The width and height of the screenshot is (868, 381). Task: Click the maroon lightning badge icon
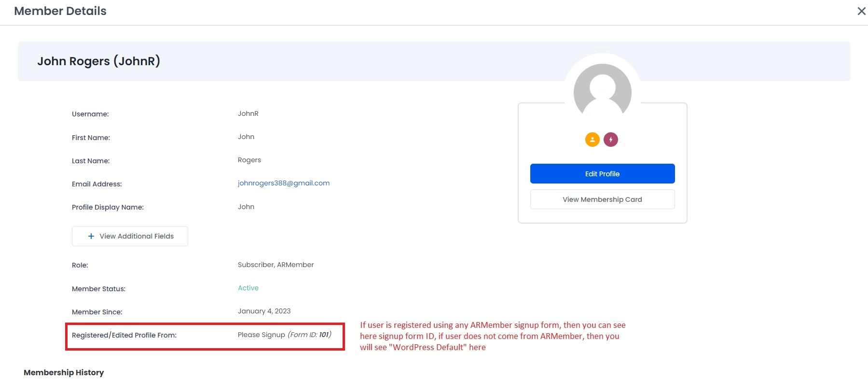click(x=611, y=140)
